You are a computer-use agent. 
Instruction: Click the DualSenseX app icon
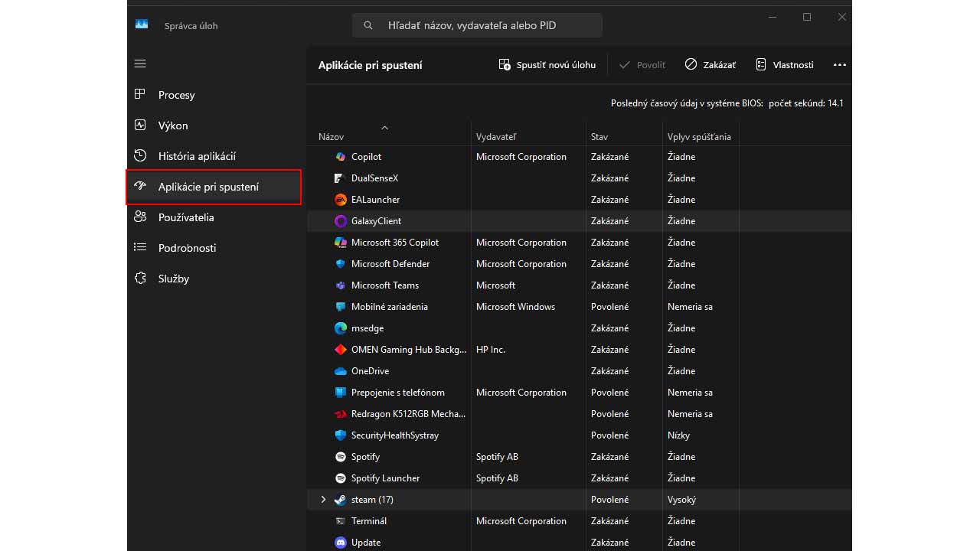(341, 178)
